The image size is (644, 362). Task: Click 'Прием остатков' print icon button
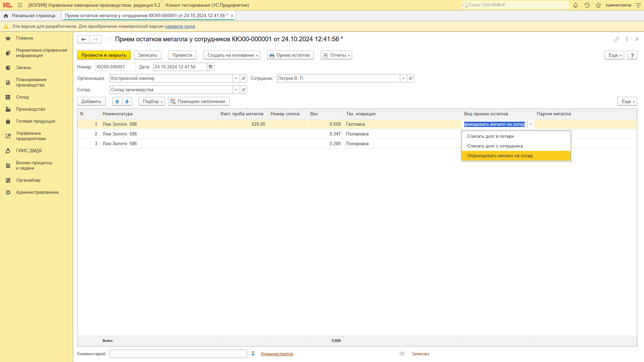pyautogui.click(x=290, y=55)
